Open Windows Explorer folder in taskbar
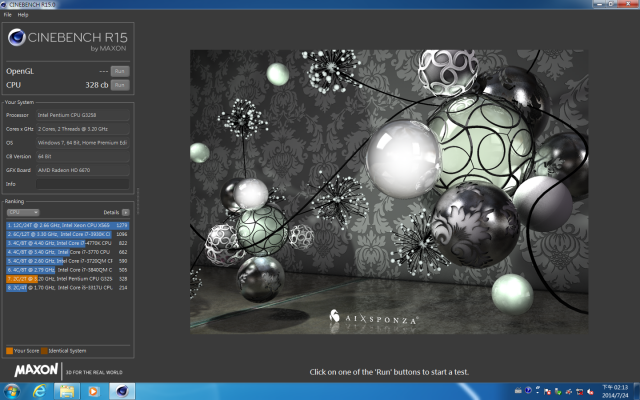Screen dimensions: 640x400 (68, 391)
